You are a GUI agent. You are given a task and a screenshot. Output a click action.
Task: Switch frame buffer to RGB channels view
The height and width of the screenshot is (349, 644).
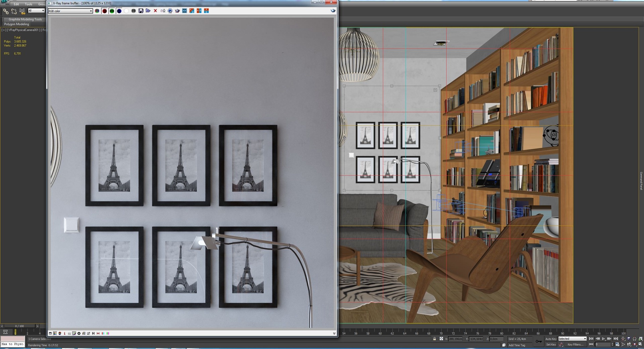pyautogui.click(x=97, y=11)
